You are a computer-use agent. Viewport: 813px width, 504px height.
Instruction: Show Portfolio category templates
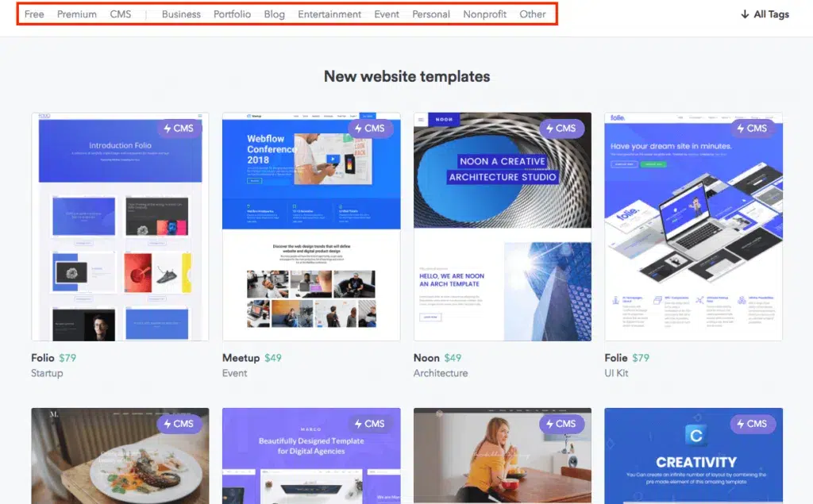click(x=232, y=14)
